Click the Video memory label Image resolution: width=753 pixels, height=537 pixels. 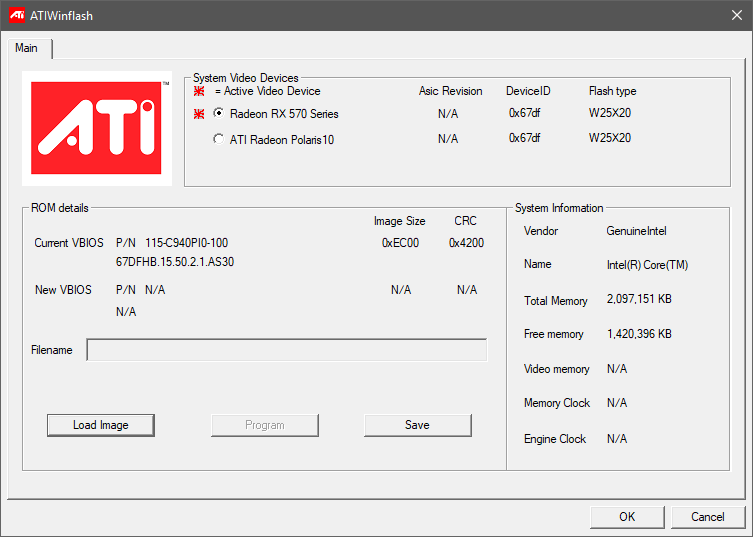pos(556,369)
